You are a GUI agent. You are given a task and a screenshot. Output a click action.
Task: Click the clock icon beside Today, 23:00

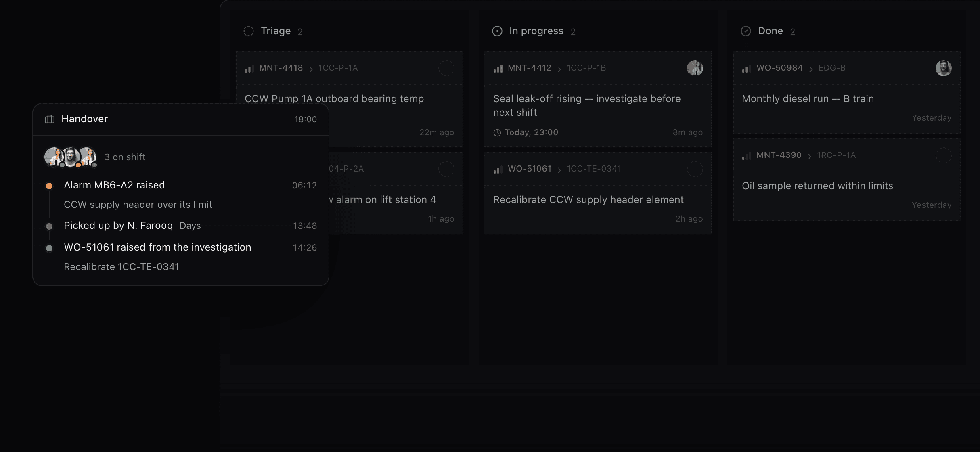point(497,132)
